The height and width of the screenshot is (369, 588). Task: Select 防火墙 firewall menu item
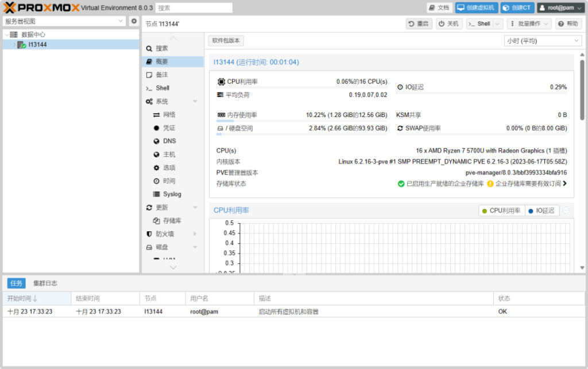click(x=164, y=234)
